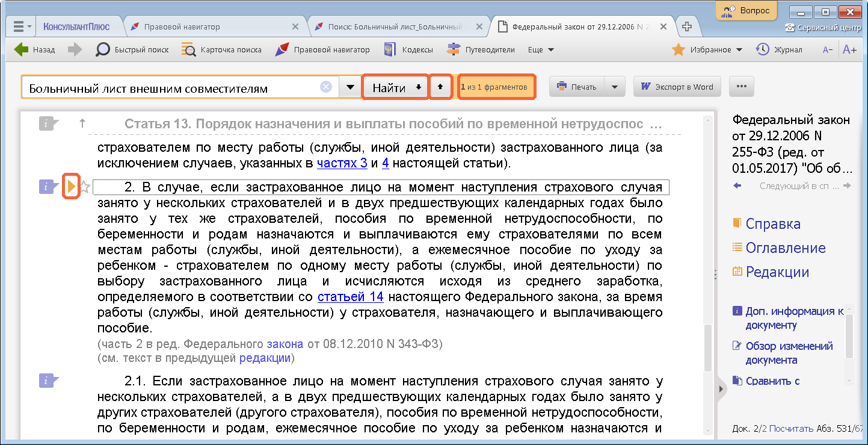Open the Журнал history log
The height and width of the screenshot is (445, 868).
[x=779, y=50]
